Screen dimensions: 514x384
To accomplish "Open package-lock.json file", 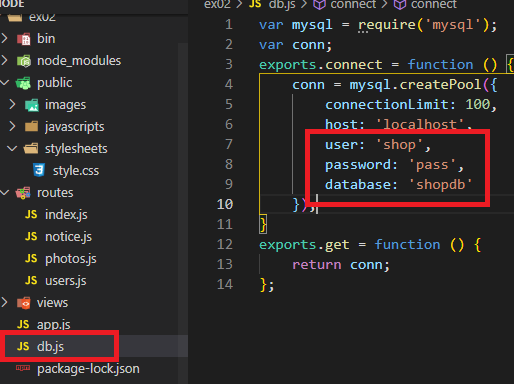I will pos(88,369).
